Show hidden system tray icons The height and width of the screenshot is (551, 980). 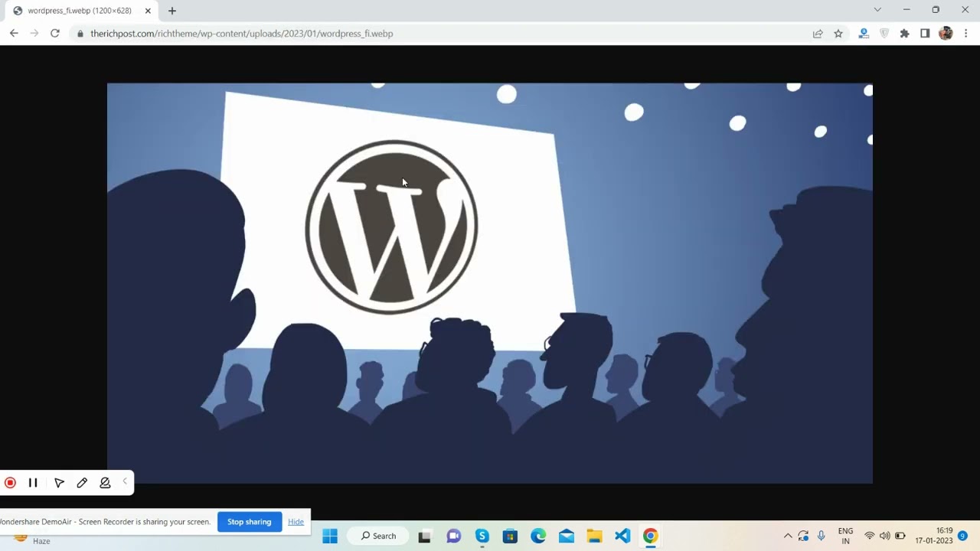tap(787, 536)
